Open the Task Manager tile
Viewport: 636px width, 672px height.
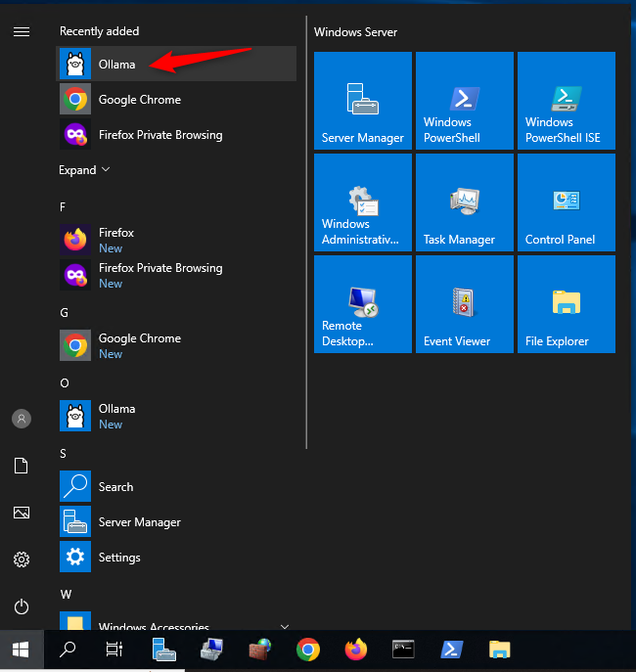465,202
